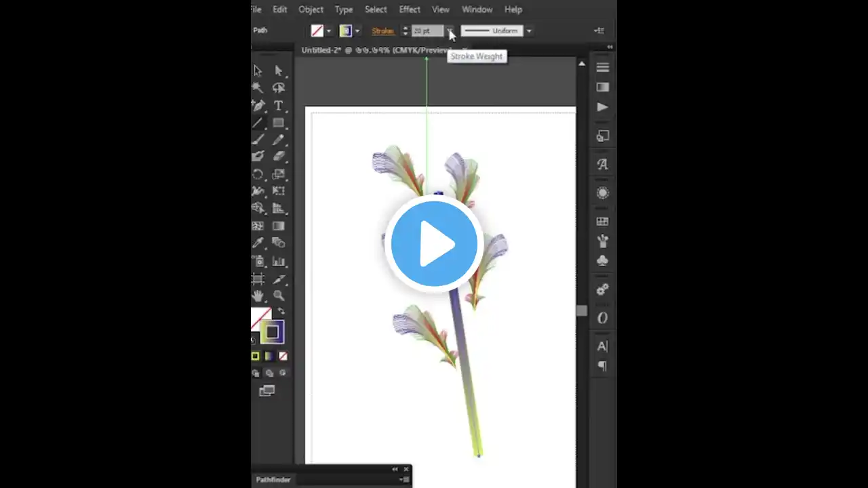Choose the Gradient tool in Tools panel

[x=278, y=226]
